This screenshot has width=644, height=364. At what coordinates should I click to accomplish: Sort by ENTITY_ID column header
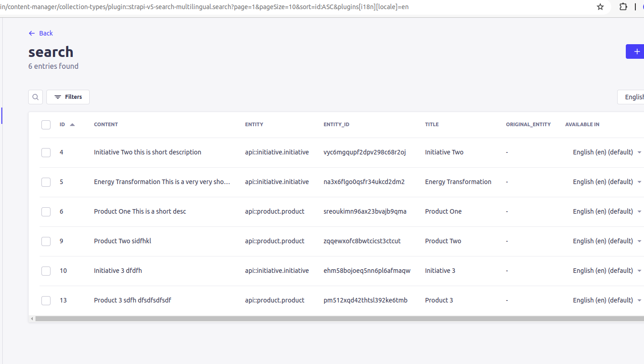pyautogui.click(x=336, y=124)
